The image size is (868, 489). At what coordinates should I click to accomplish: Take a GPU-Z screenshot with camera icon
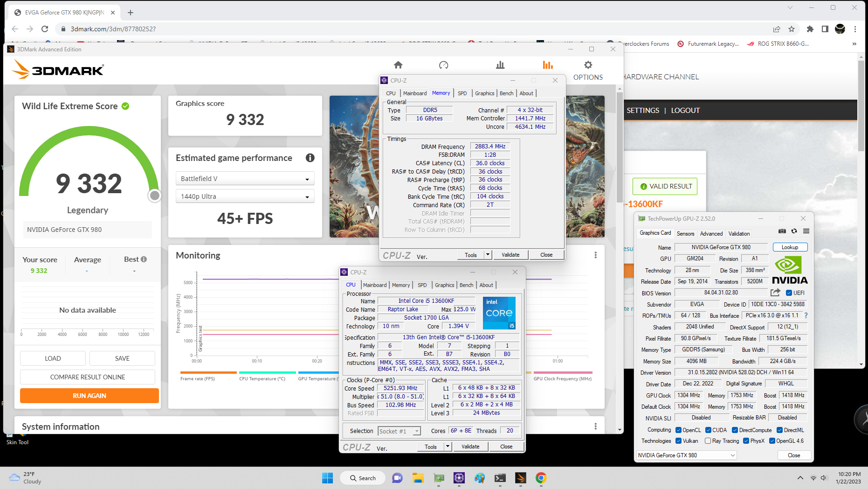coord(782,231)
